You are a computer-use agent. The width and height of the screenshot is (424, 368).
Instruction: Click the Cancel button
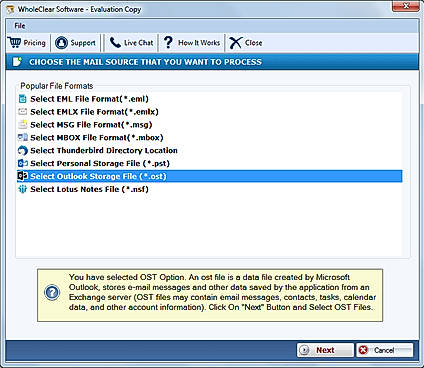(384, 350)
